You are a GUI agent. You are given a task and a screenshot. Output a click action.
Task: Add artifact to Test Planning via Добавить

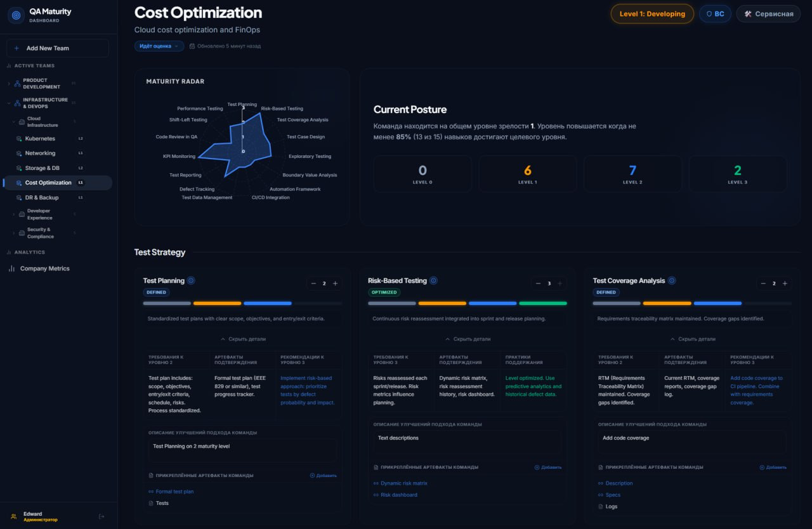(324, 475)
